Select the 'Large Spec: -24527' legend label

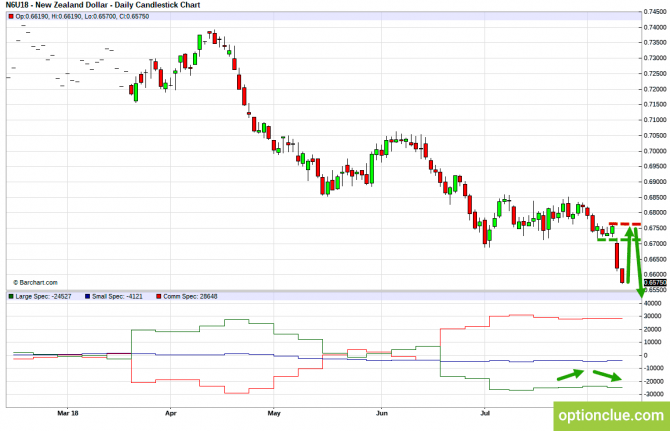[x=43, y=296]
